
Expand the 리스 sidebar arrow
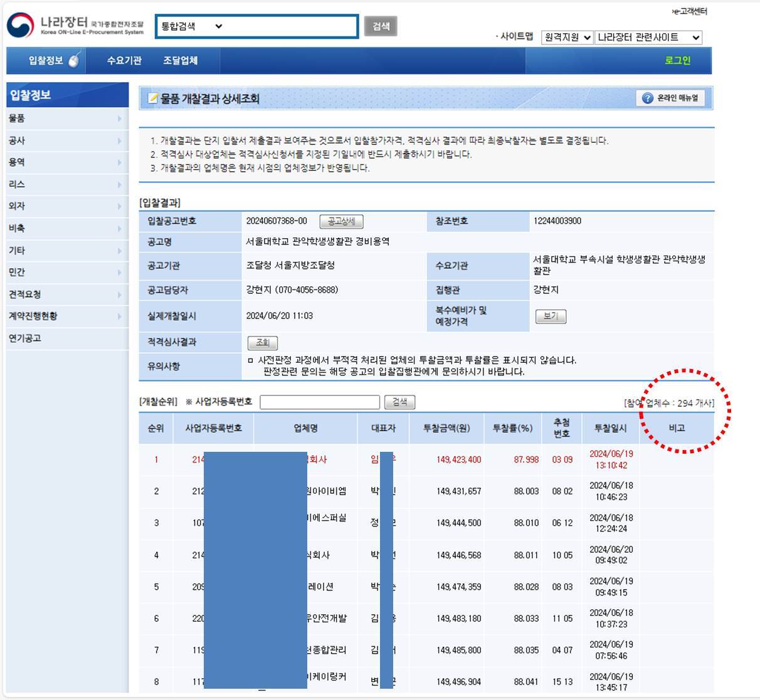[x=119, y=184]
